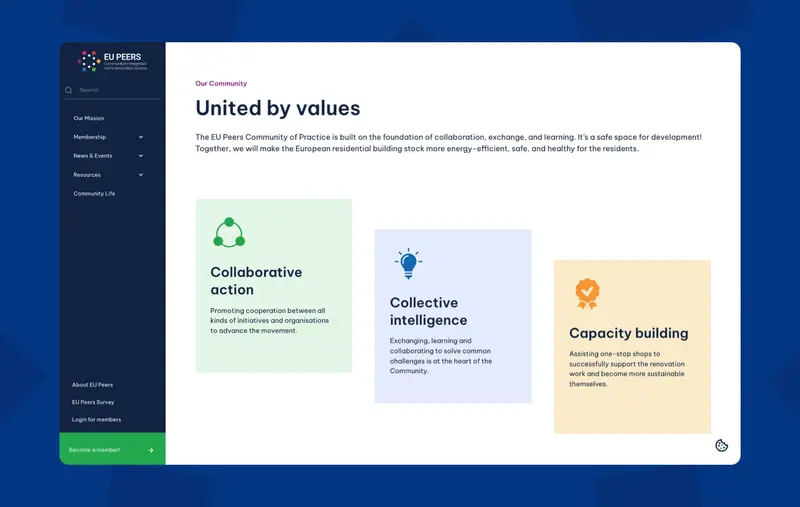This screenshot has width=800, height=507.
Task: Open the News & Events menu item
Action: click(93, 156)
